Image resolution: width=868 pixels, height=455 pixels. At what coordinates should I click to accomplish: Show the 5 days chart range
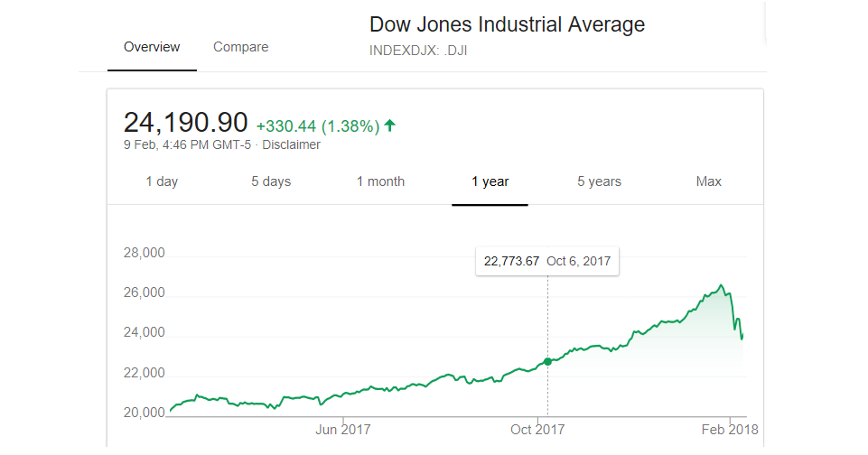[x=271, y=181]
